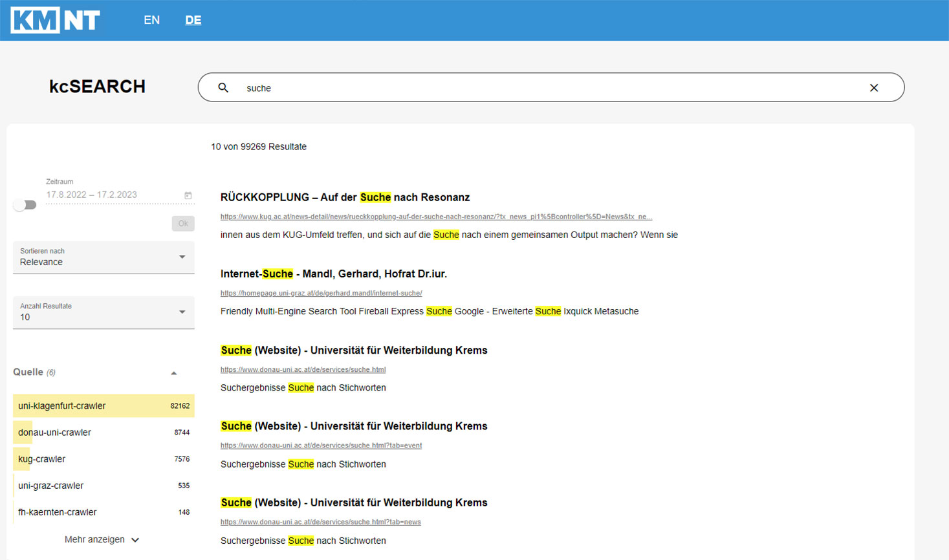Click the 8744 count for donau-uni-crawler
Image resolution: width=949 pixels, height=560 pixels.
182,433
